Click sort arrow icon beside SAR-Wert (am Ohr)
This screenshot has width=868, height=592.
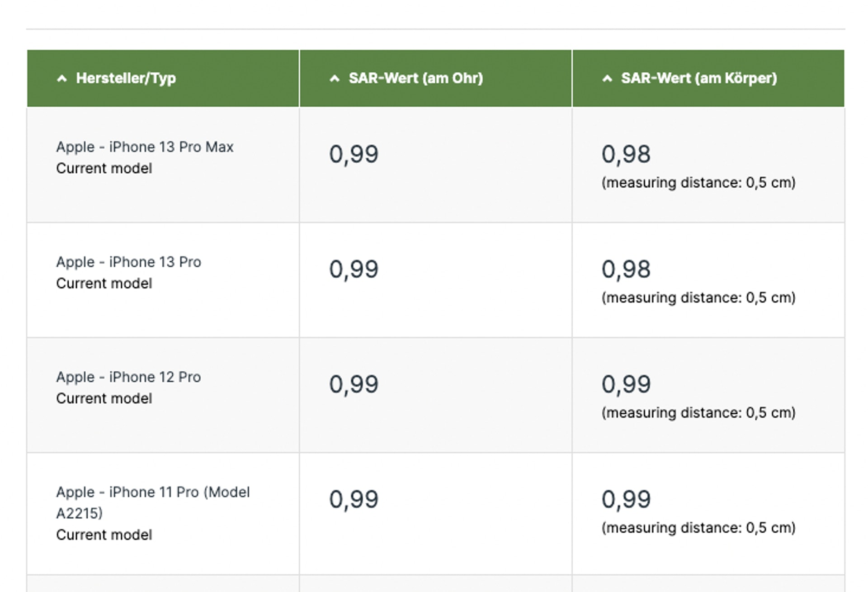click(x=335, y=79)
